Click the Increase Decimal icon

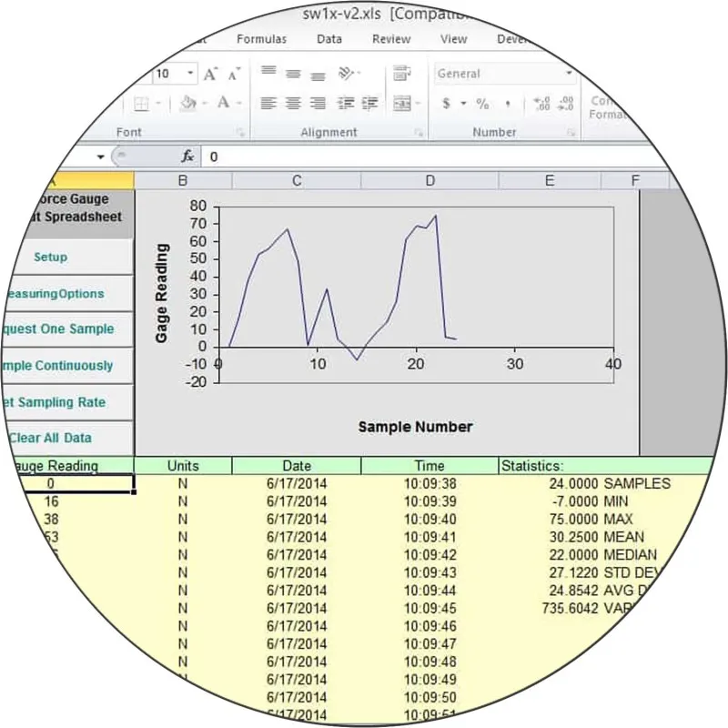tap(541, 104)
